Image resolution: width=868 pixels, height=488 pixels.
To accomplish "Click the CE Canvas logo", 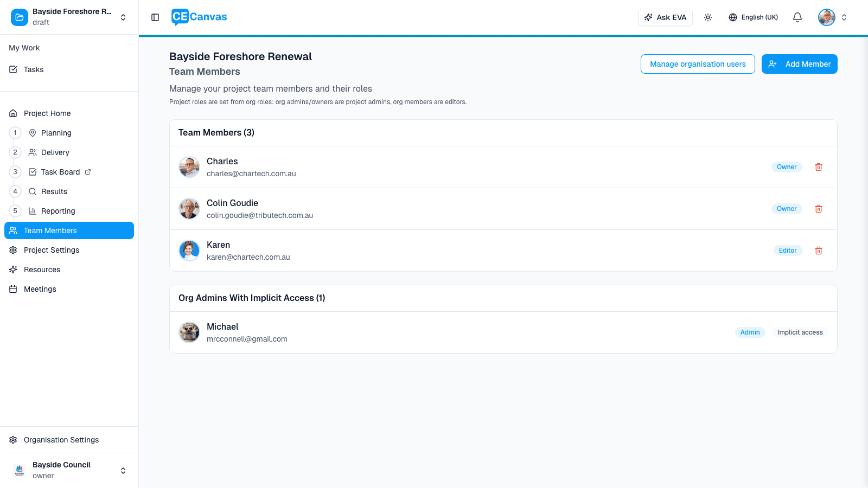I will (199, 16).
